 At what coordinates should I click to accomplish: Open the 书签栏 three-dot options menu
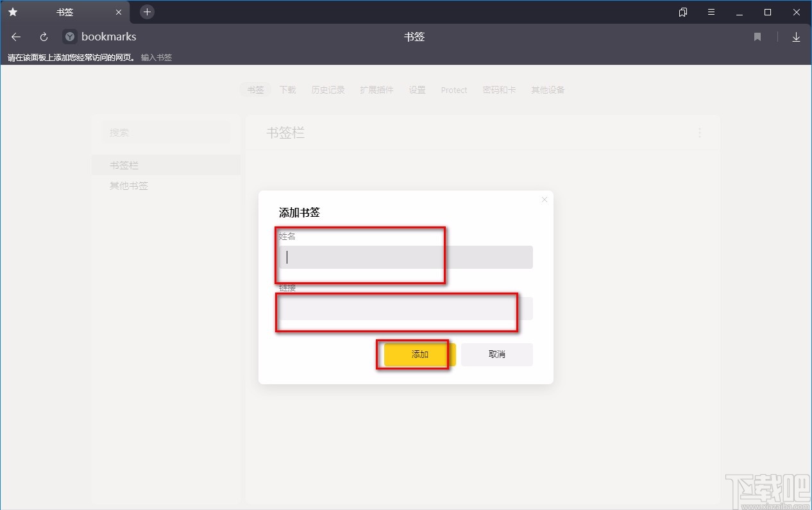tap(699, 133)
